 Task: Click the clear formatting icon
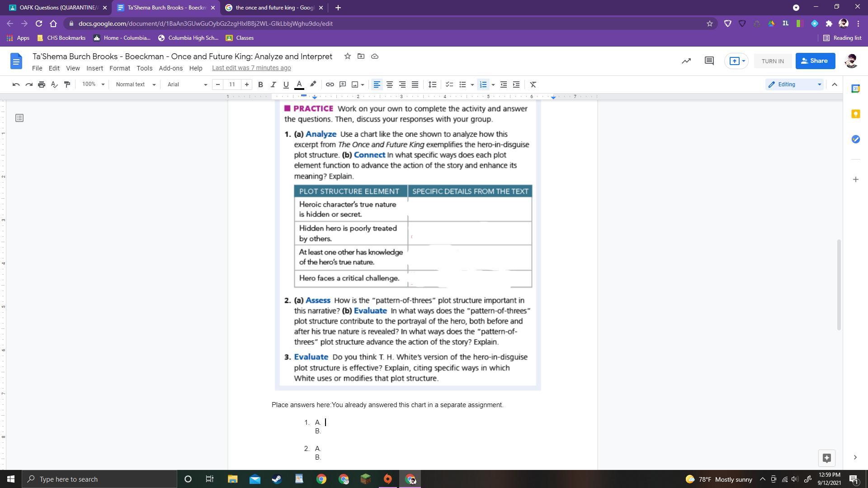(533, 84)
